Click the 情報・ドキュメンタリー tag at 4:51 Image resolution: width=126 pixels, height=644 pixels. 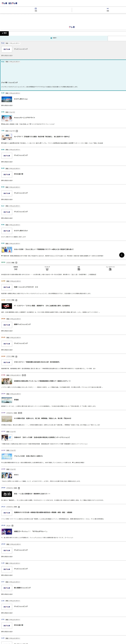13,62
